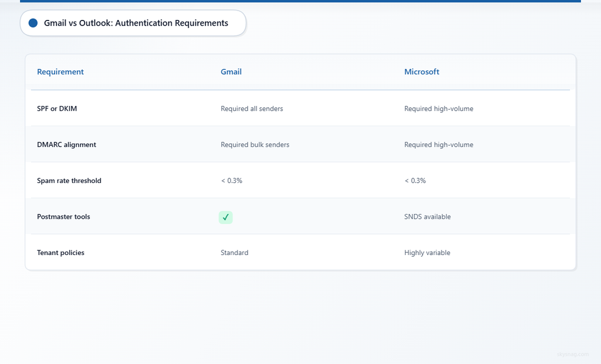
Task: Click Microsoft's Required high-volume cell for SPF
Action: point(438,108)
